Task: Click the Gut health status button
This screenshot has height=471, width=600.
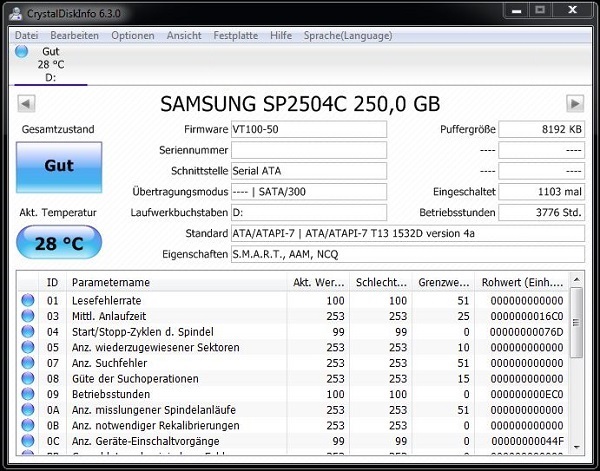Action: coord(59,167)
